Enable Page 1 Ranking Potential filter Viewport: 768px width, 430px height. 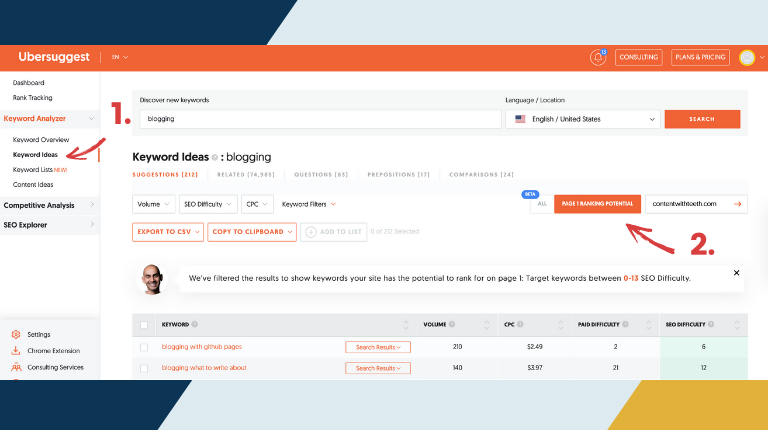[597, 204]
